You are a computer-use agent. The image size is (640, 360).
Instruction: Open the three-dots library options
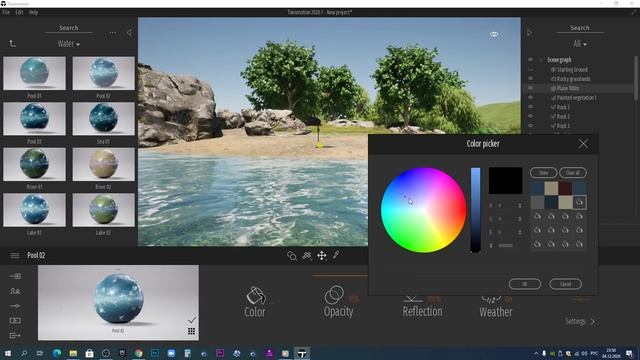[113, 33]
